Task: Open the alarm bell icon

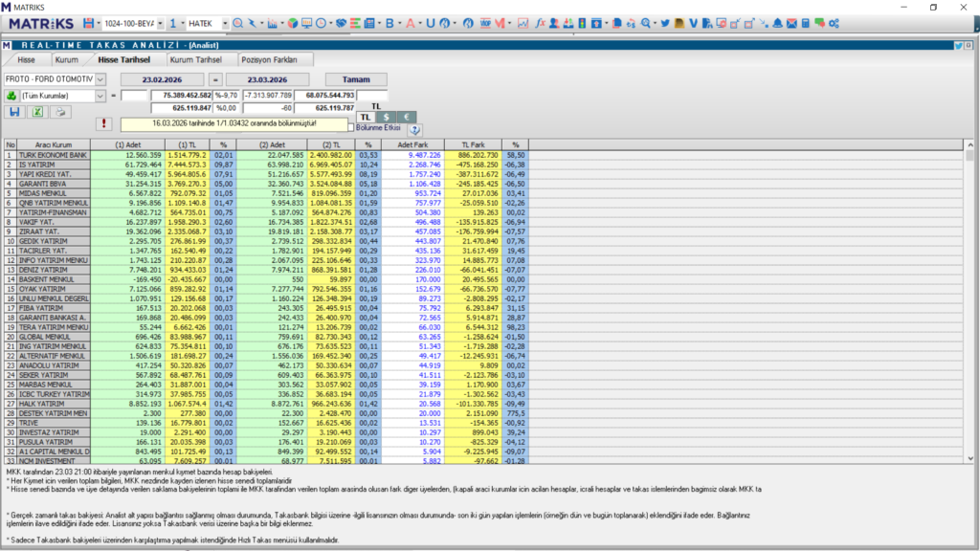Action: click(777, 23)
